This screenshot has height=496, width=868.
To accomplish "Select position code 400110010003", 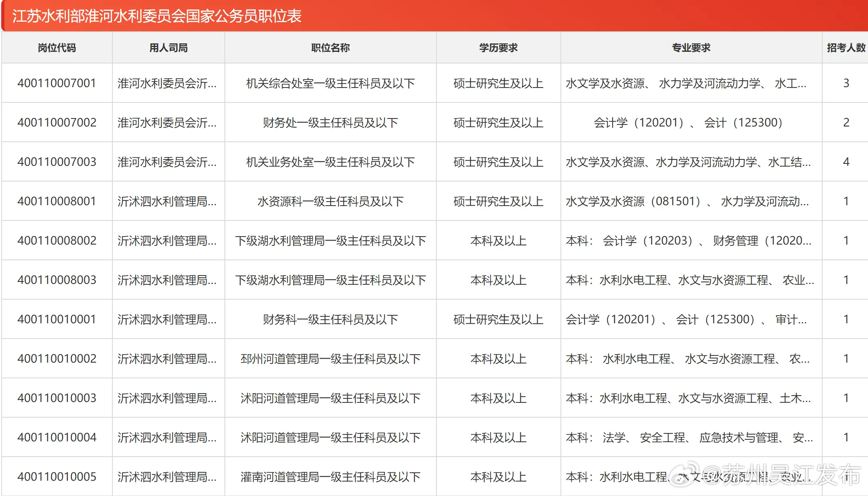I will (x=57, y=398).
